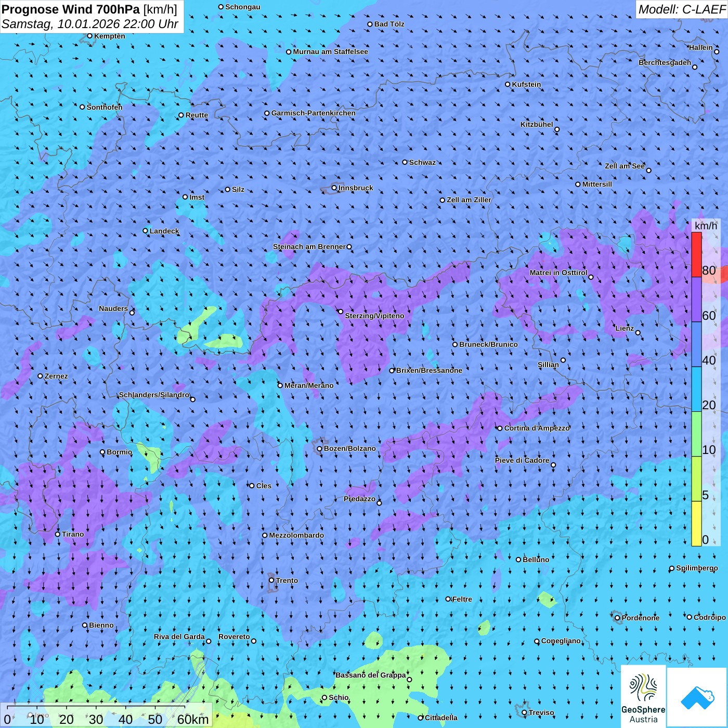The width and height of the screenshot is (728, 728).
Task: Click the Rovereto label
Action: click(x=234, y=636)
